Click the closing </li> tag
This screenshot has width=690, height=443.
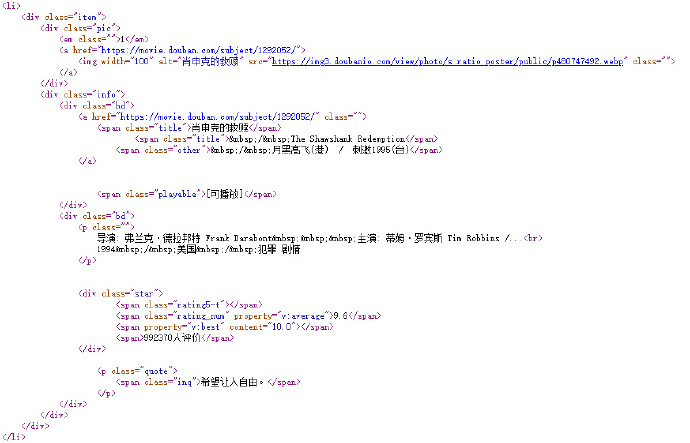pyautogui.click(x=14, y=437)
